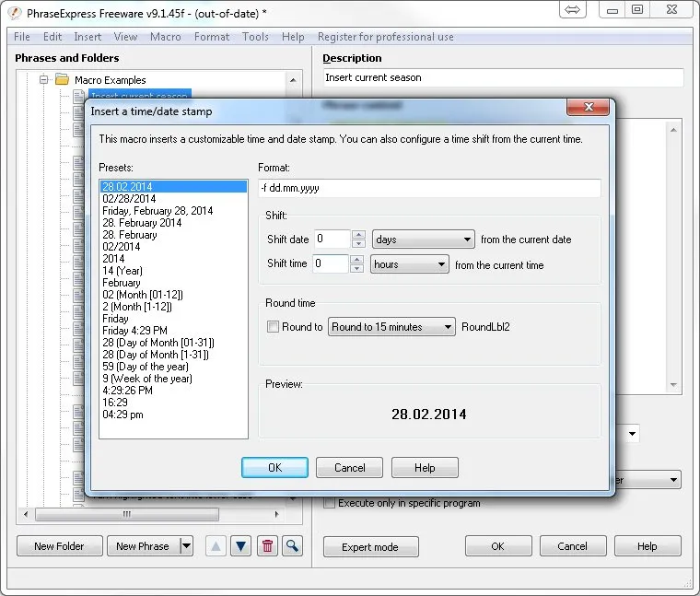Screen dimensions: 700x596
Task: Click the Macro Examples folder icon
Action: (62, 80)
